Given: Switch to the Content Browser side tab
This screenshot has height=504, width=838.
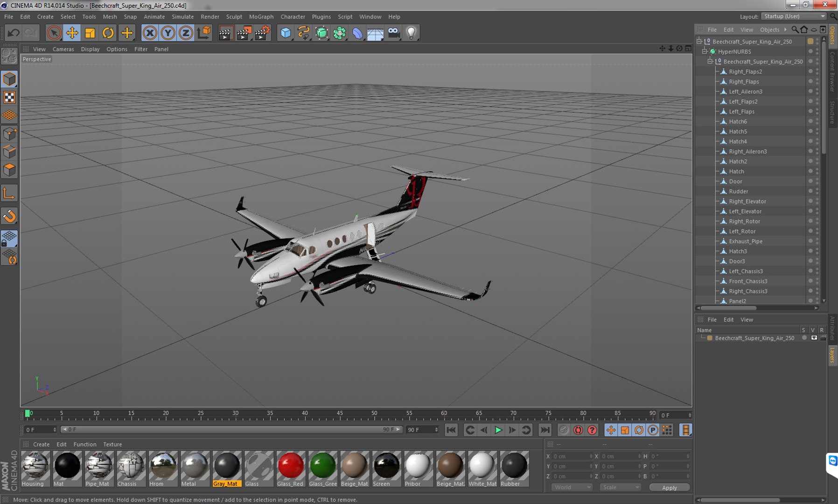Looking at the screenshot, I should click(x=832, y=72).
